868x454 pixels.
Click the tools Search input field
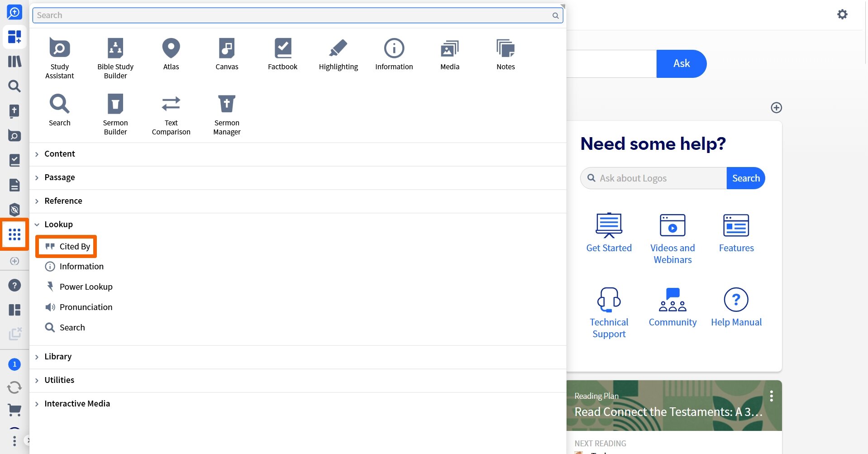[298, 15]
